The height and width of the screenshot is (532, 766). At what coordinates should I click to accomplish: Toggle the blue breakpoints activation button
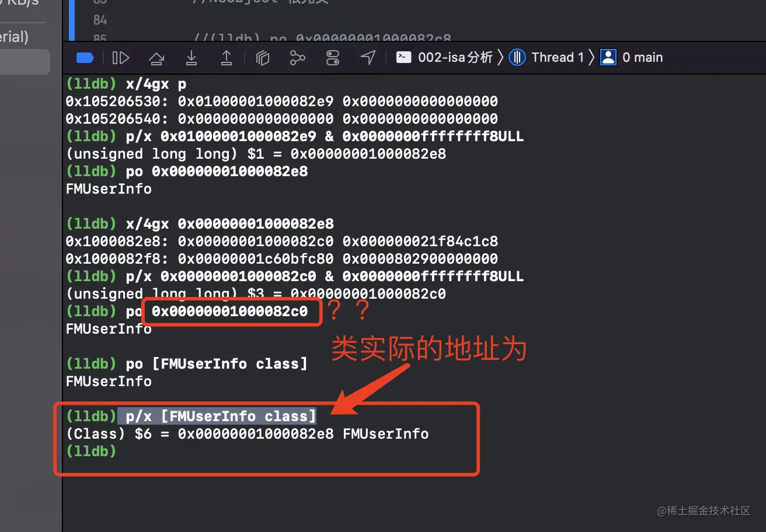click(85, 57)
